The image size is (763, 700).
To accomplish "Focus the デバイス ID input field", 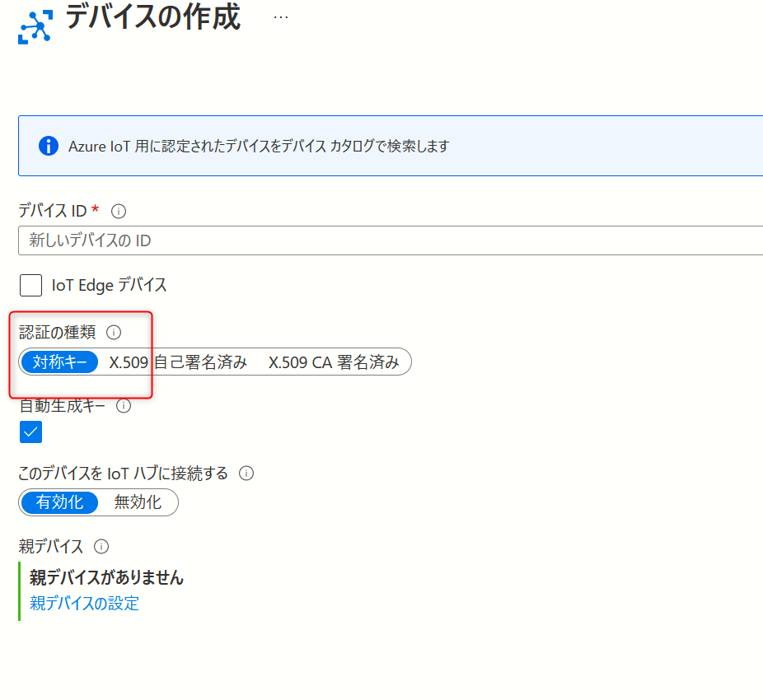I will click(391, 240).
